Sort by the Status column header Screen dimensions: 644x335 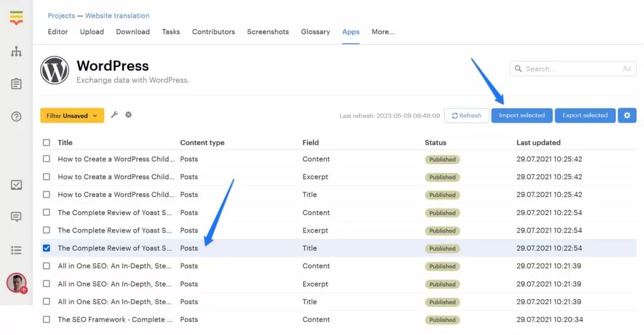click(435, 143)
